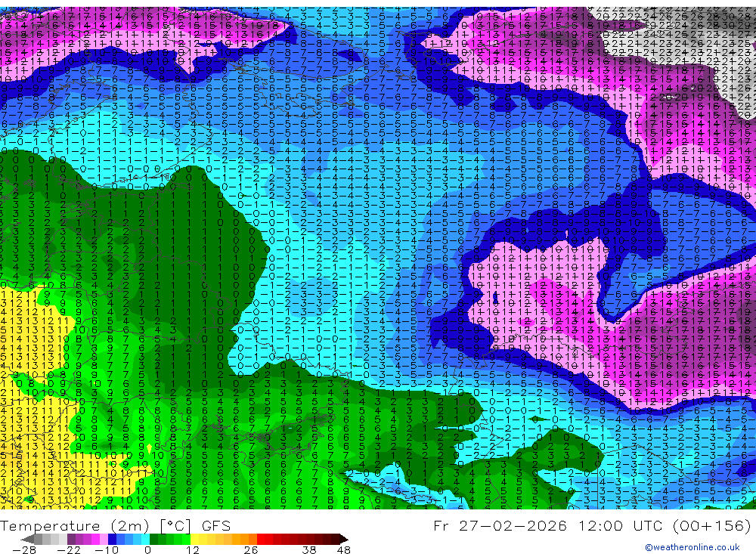Image resolution: width=756 pixels, height=554 pixels.
Task: Click the "-28" color scale label
Action: pos(24,549)
